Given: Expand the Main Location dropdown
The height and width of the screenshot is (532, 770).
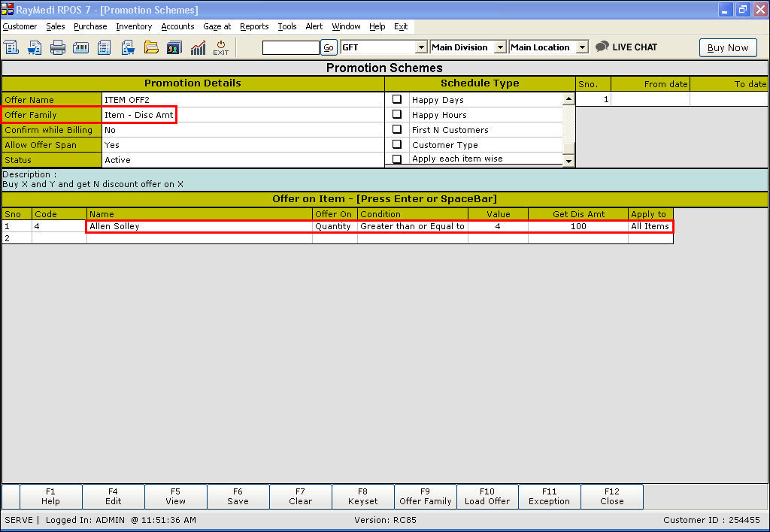Looking at the screenshot, I should click(x=582, y=47).
